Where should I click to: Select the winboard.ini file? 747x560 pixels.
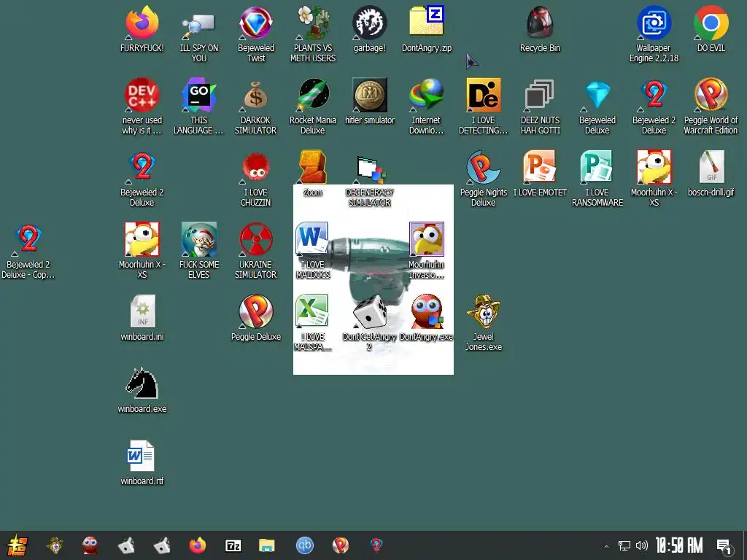[x=142, y=318]
